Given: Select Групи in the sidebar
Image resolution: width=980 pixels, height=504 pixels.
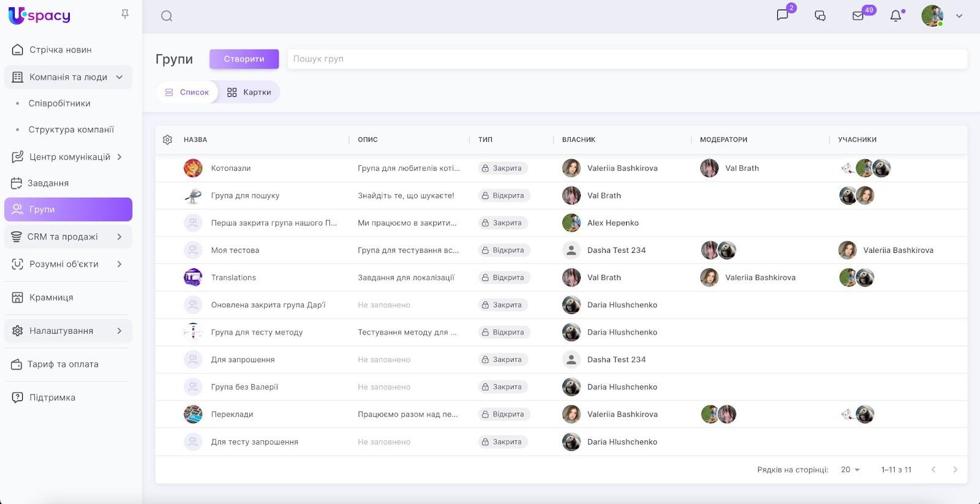Looking at the screenshot, I should click(x=68, y=209).
